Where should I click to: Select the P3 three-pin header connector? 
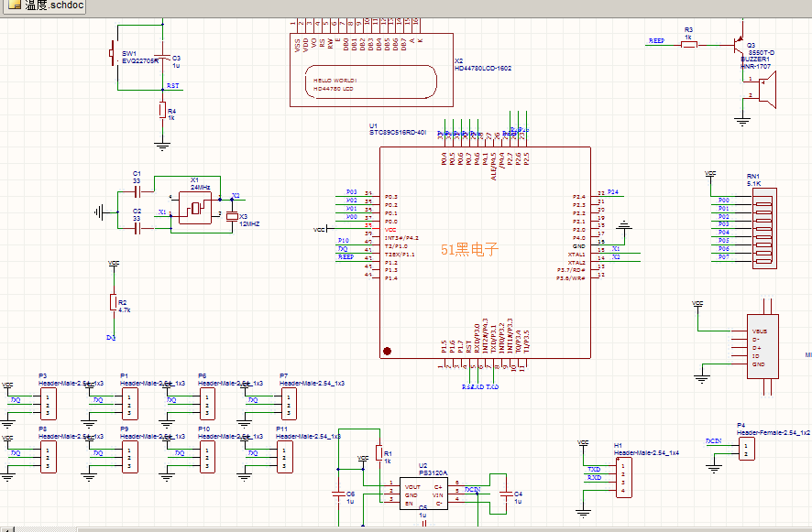[47, 400]
